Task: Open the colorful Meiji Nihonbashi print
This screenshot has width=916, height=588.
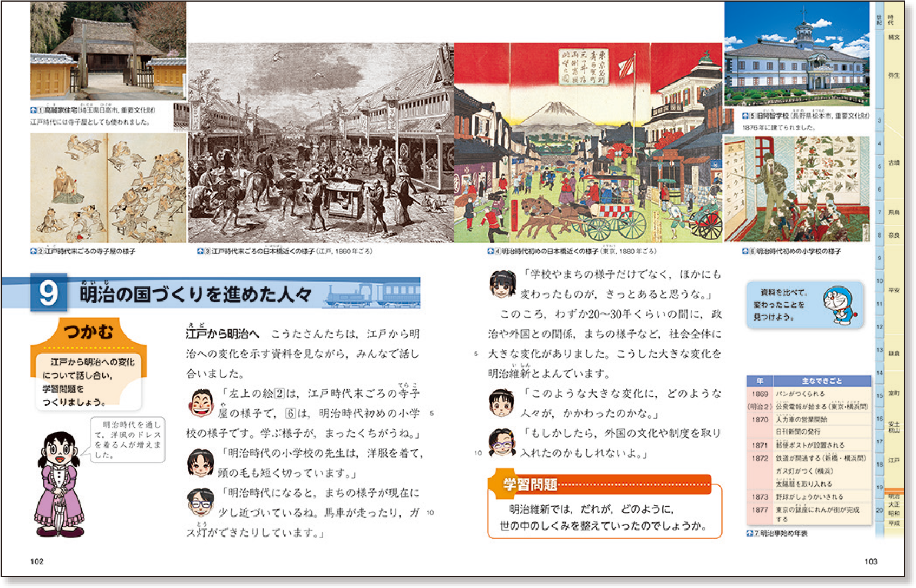Action: coord(588,143)
